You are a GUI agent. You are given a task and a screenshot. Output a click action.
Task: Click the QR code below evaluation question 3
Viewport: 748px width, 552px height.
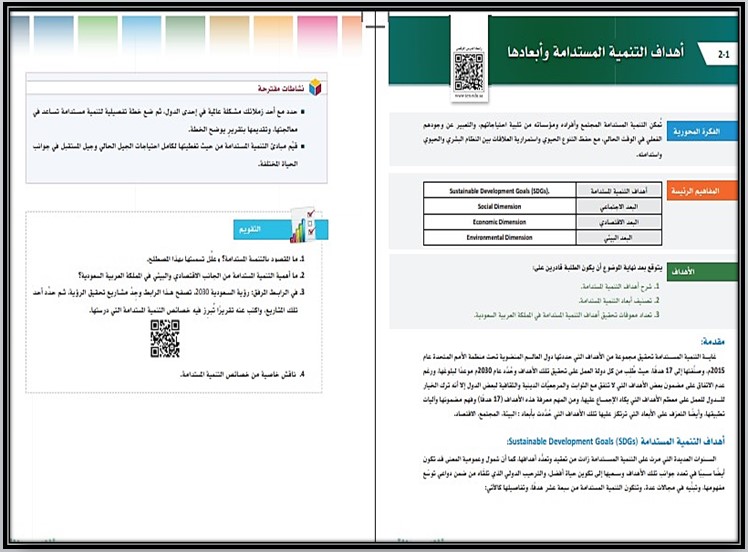pyautogui.click(x=165, y=339)
